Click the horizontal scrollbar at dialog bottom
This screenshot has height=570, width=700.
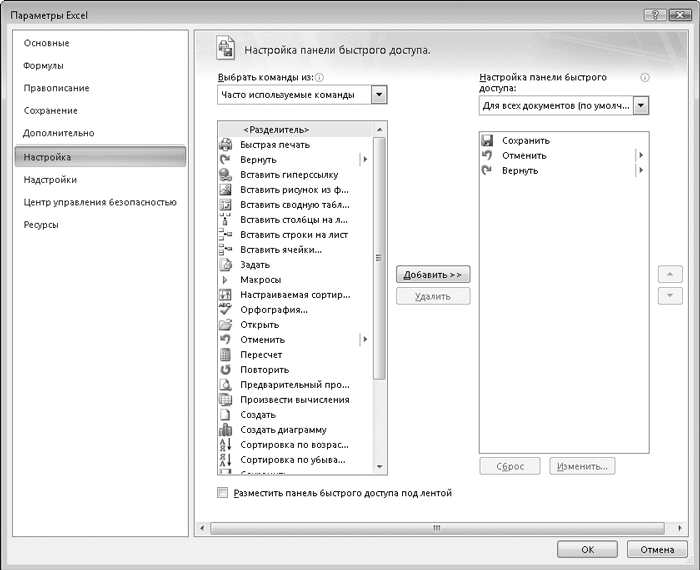(435, 527)
